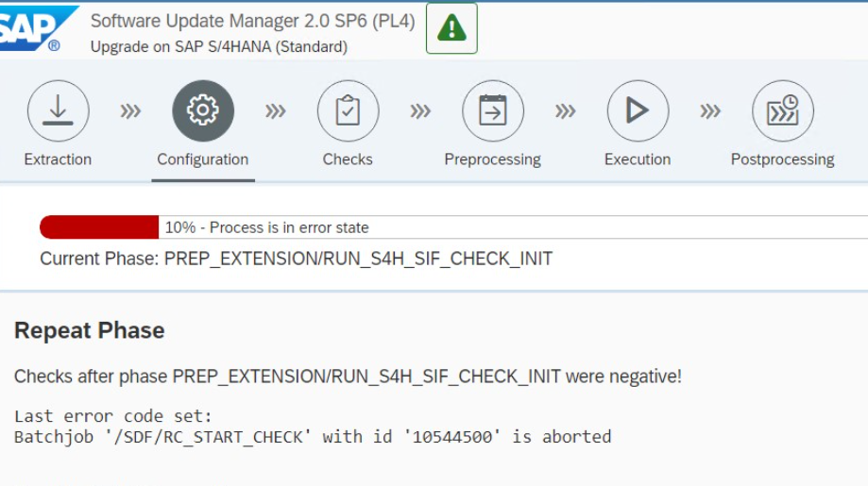868x486 pixels.
Task: Click 'Checks after phase ... were negative!' message
Action: coord(348,377)
